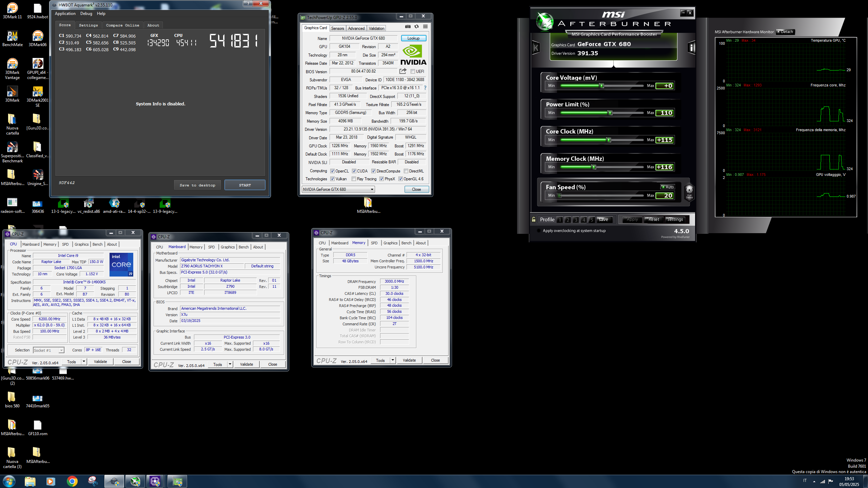
Task: Click the GPU-Z refresh icon
Action: coord(416,26)
